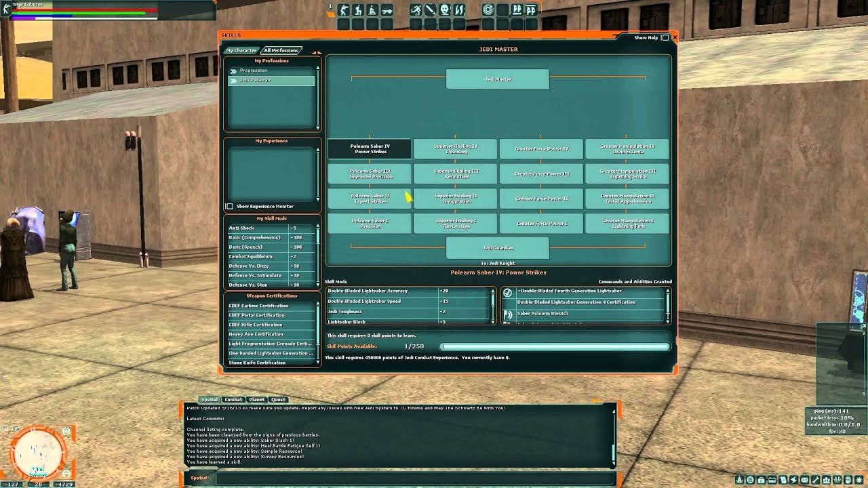This screenshot has height=488, width=868.
Task: Click the kneeling posture icon in toolbar
Action: pos(358,10)
